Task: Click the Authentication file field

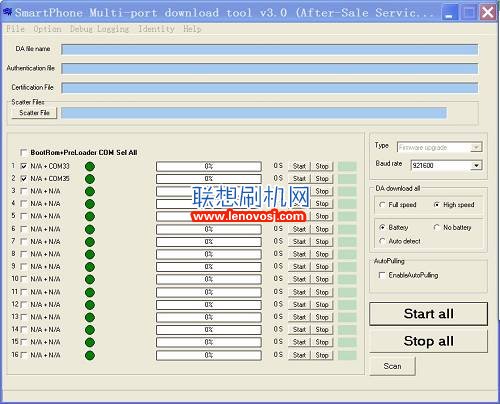Action: coord(269,69)
